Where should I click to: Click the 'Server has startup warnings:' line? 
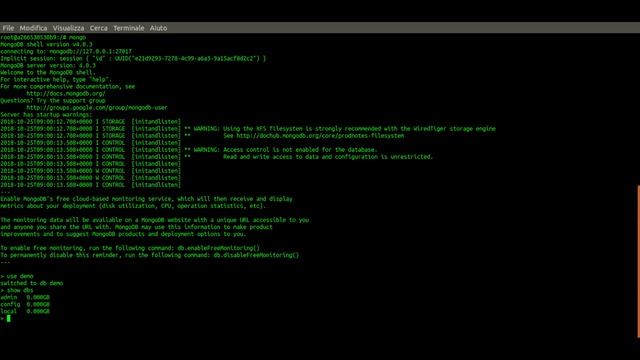coord(47,115)
